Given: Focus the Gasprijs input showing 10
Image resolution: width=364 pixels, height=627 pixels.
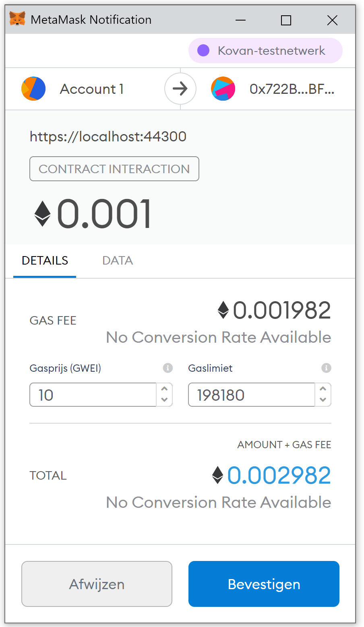Looking at the screenshot, I should click(93, 395).
